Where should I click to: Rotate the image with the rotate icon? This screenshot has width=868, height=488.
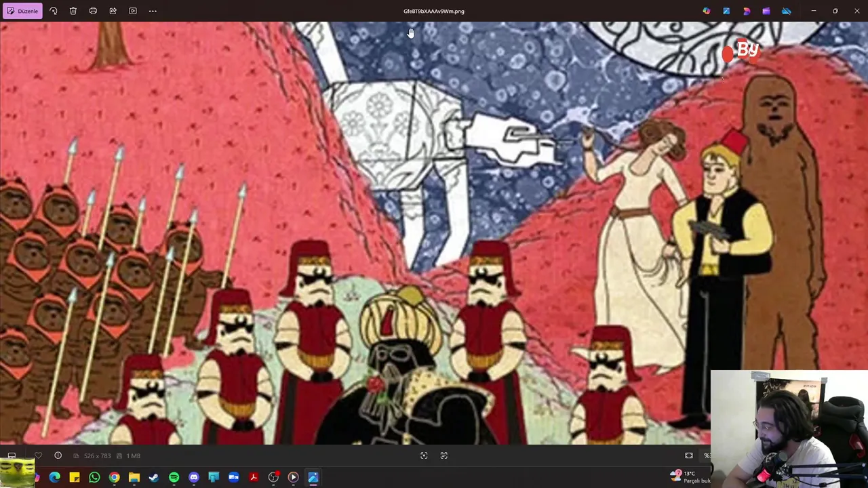(54, 11)
